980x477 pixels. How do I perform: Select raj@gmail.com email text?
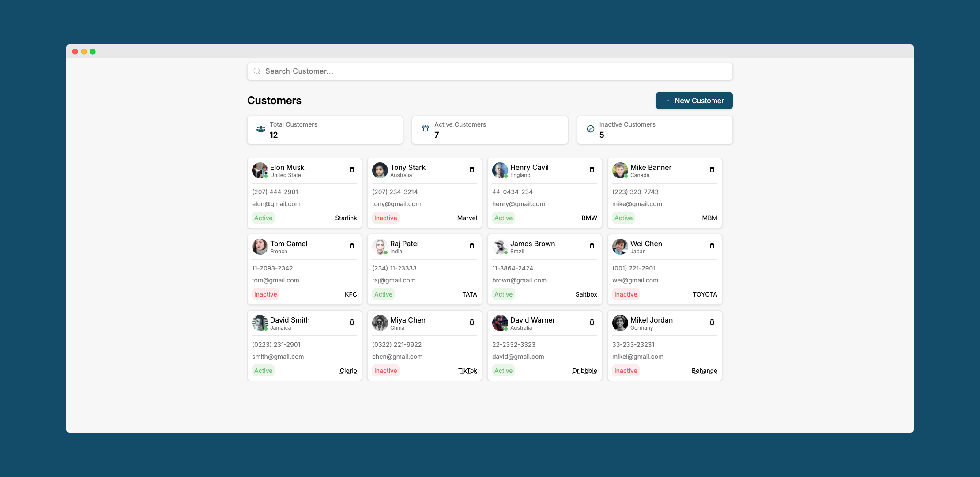point(393,280)
